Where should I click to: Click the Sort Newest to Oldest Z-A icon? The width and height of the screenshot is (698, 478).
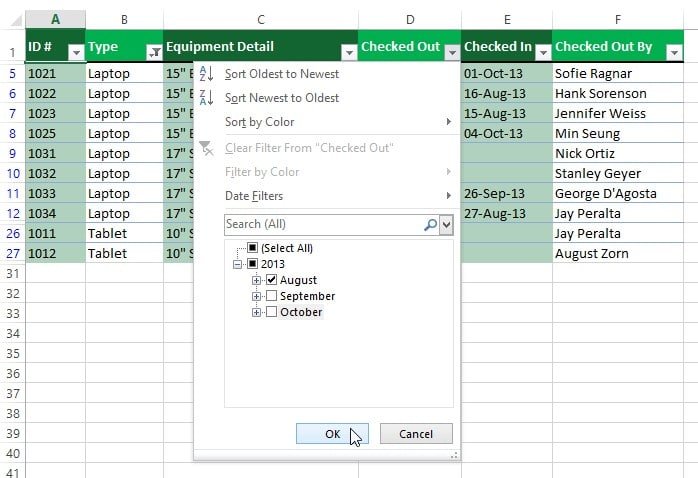coord(207,97)
